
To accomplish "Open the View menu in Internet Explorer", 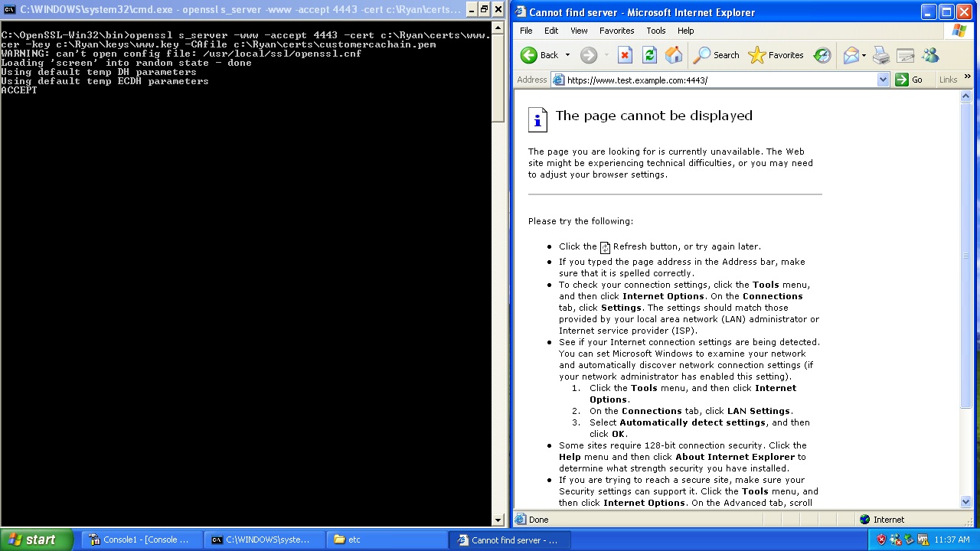I will click(x=579, y=31).
